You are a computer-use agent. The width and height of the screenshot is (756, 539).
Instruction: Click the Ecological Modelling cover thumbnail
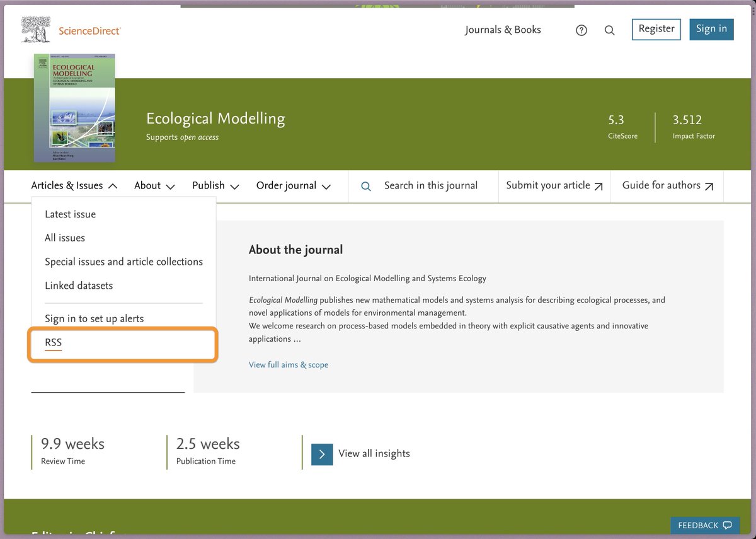click(x=74, y=108)
